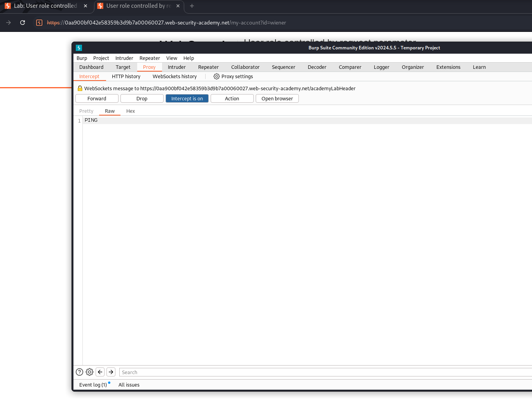Open the Extensions tab
Viewport: 532px width, 413px height.
point(448,67)
